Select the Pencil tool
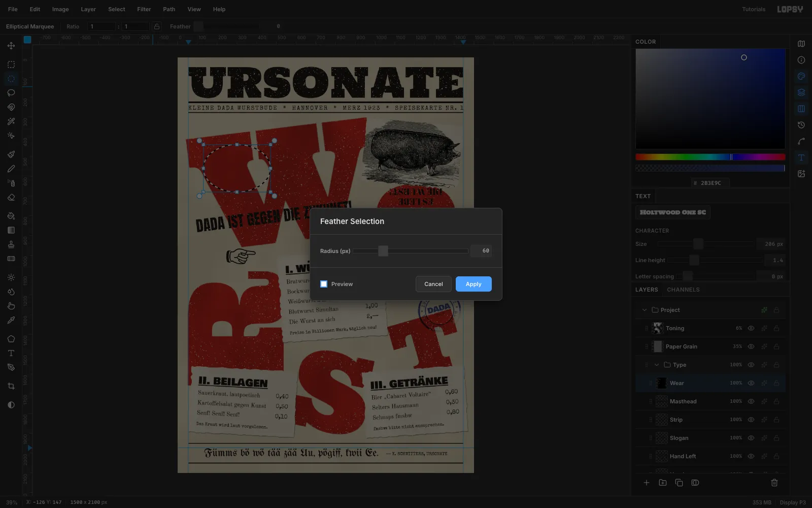Image resolution: width=812 pixels, height=508 pixels. point(11,169)
